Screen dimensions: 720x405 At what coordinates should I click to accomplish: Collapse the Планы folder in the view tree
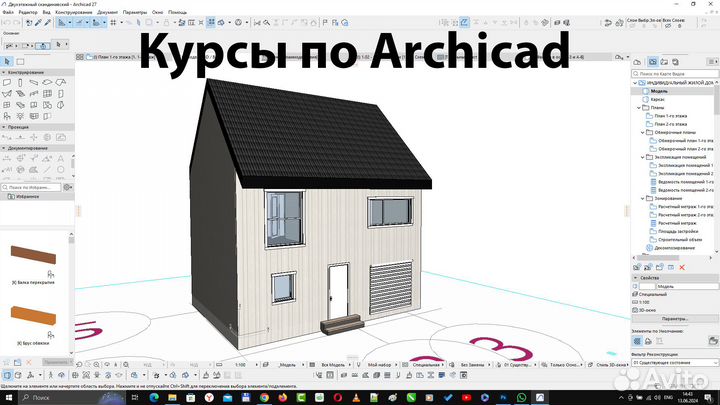click(x=639, y=108)
